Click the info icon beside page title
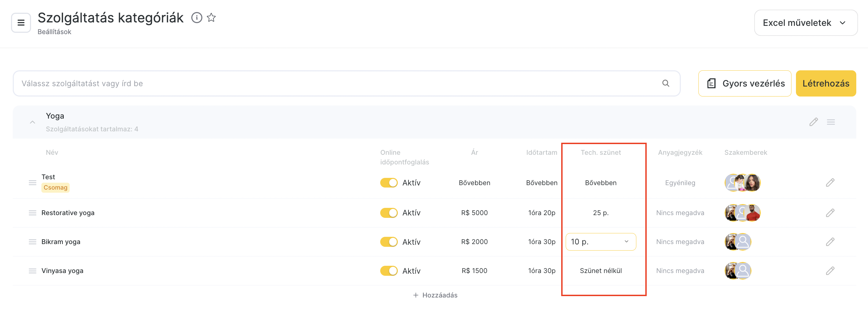 coord(196,18)
